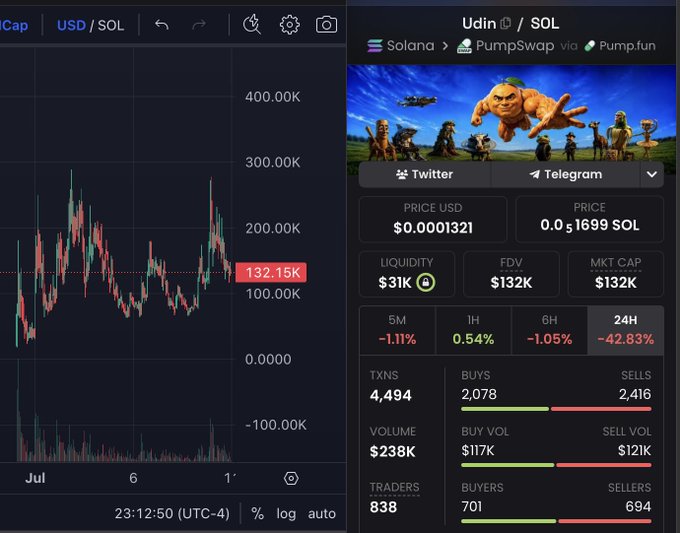Click the 132.15K current price label
Viewport: 680px width, 533px height.
(271, 272)
